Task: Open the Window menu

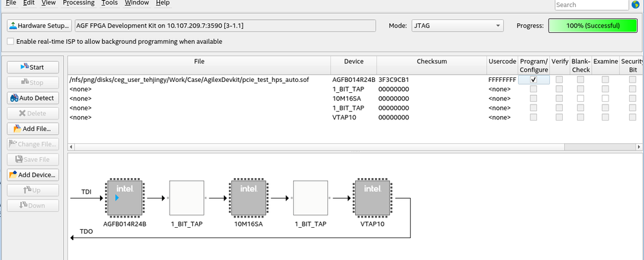Action: [x=137, y=3]
